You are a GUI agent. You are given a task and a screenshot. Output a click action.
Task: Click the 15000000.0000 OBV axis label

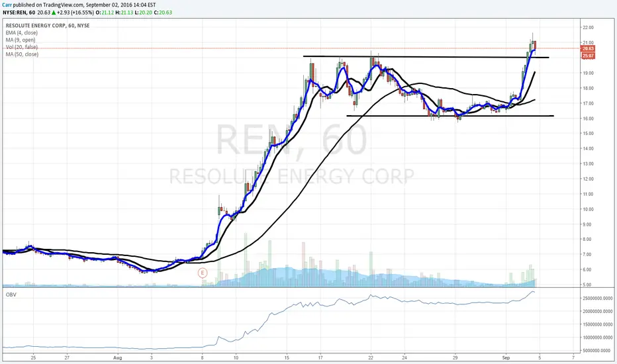tap(597, 324)
